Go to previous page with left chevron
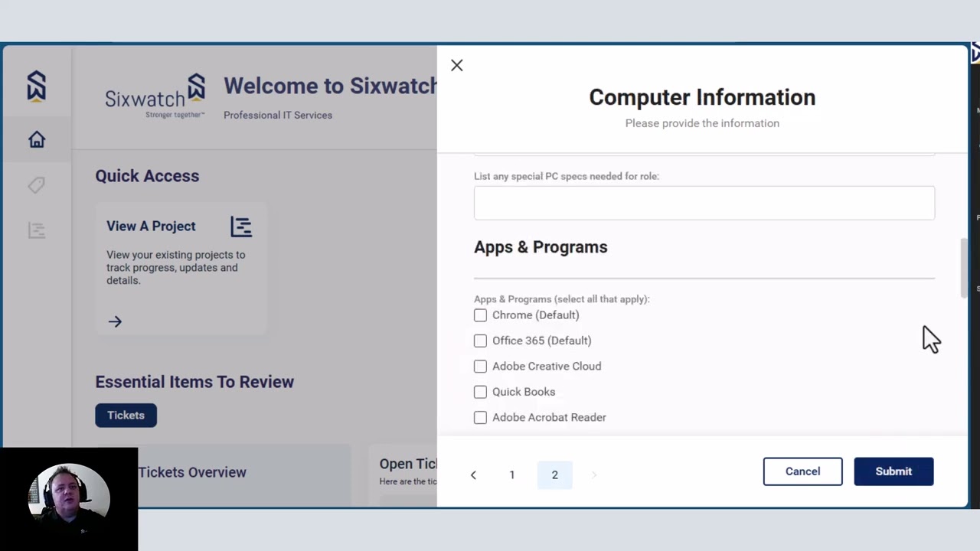This screenshot has height=551, width=980. 473,475
